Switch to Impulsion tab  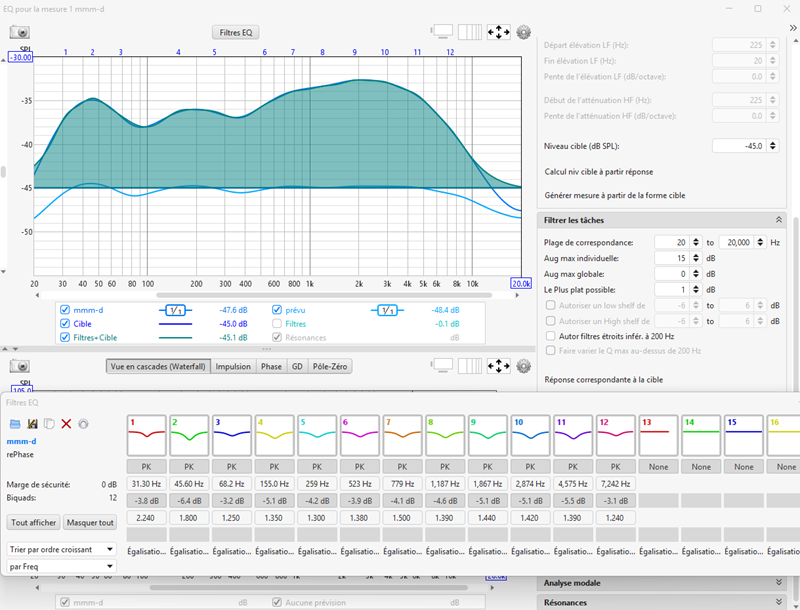233,366
